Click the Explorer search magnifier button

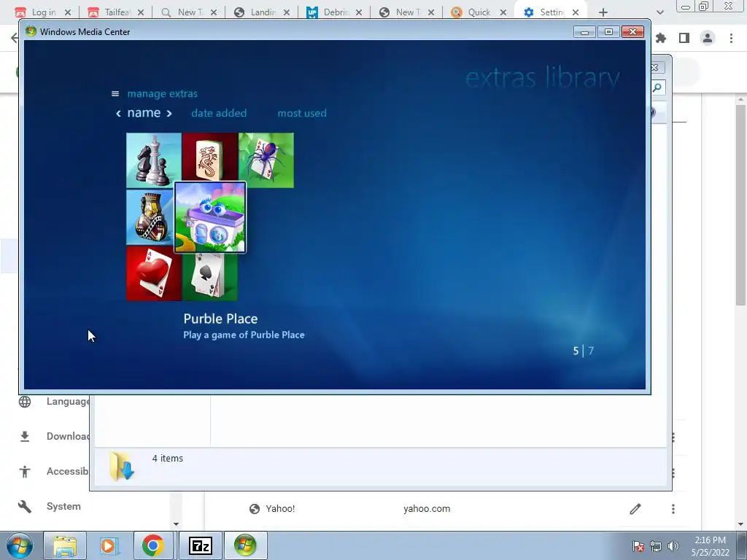point(657,87)
